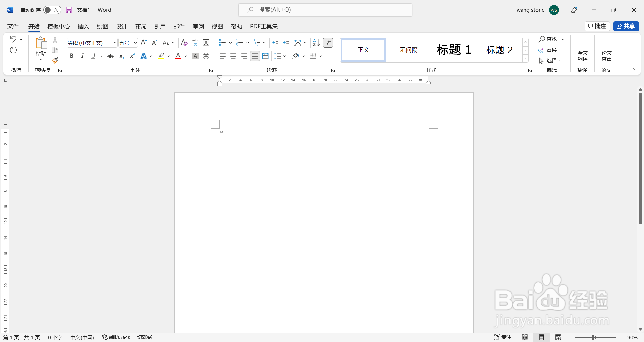Click the Cut scissors icon
Screen dimensions: 644x342
(55, 40)
